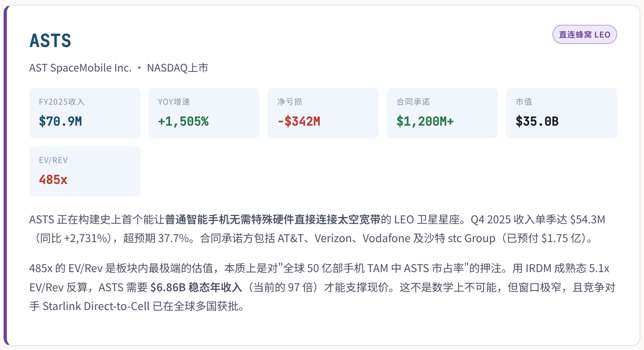Click the Vodafone name in the paragraph

[x=386, y=239]
